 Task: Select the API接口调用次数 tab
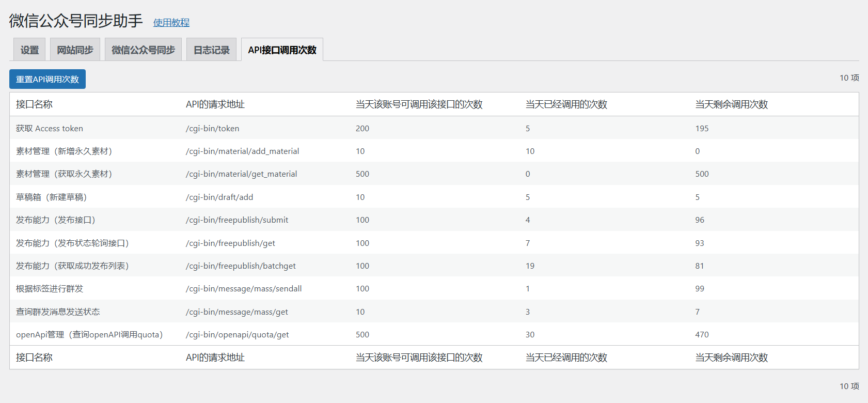[282, 50]
